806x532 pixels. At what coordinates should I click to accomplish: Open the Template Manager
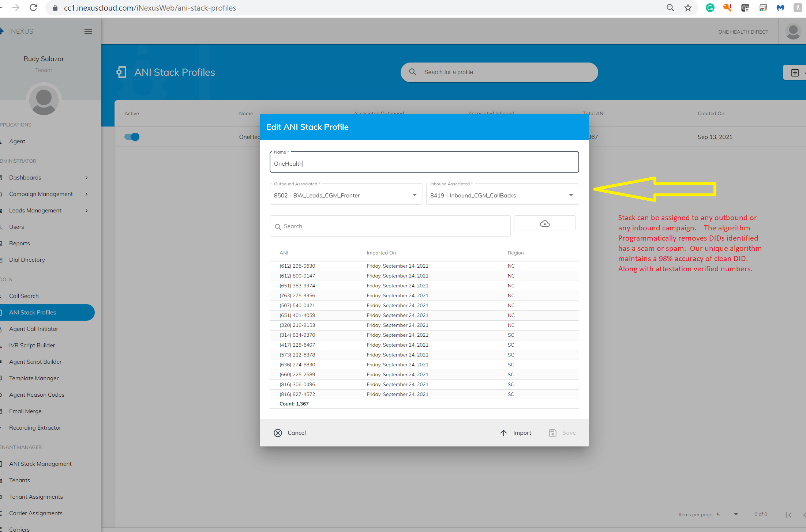[x=34, y=378]
